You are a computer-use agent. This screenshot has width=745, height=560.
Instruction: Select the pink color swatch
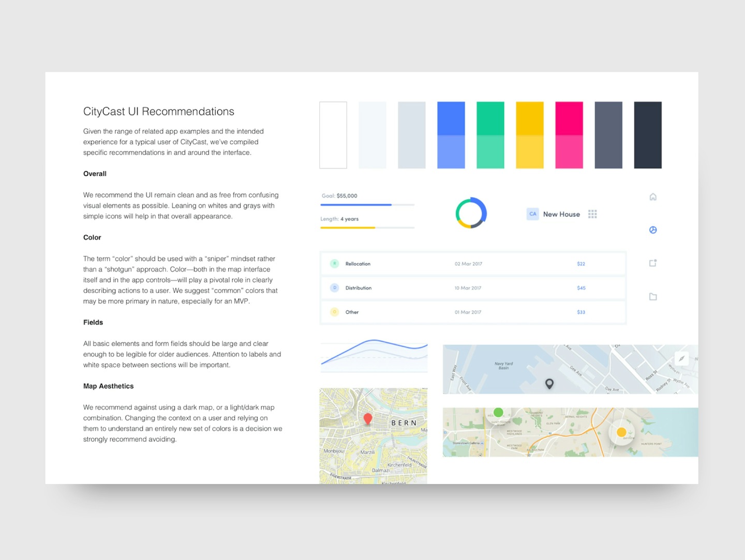[x=569, y=135]
